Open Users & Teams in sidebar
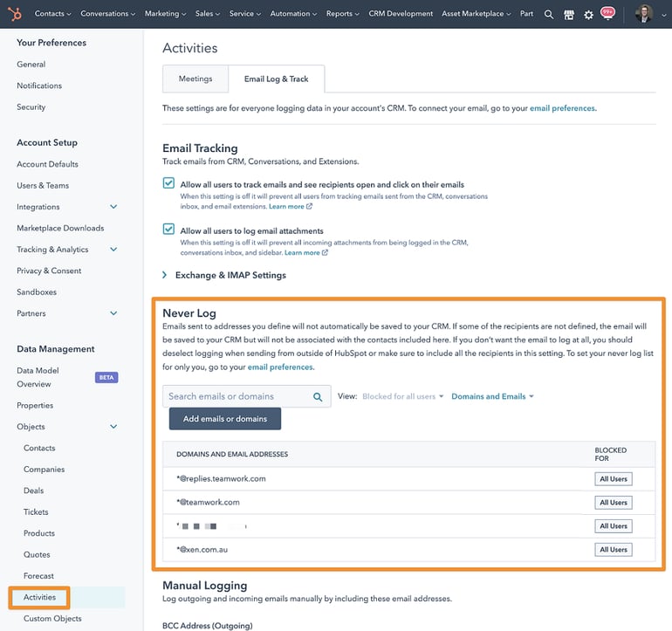Viewport: 672px width, 631px height. point(43,186)
